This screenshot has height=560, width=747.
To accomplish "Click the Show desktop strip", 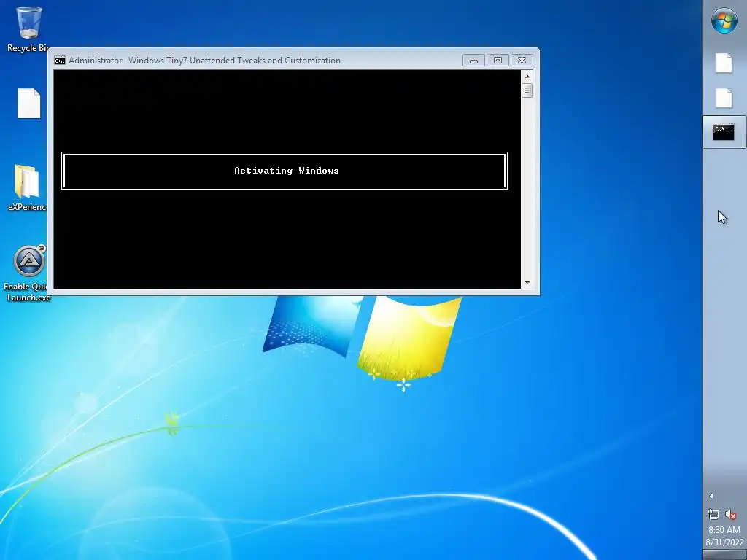I will click(x=724, y=555).
